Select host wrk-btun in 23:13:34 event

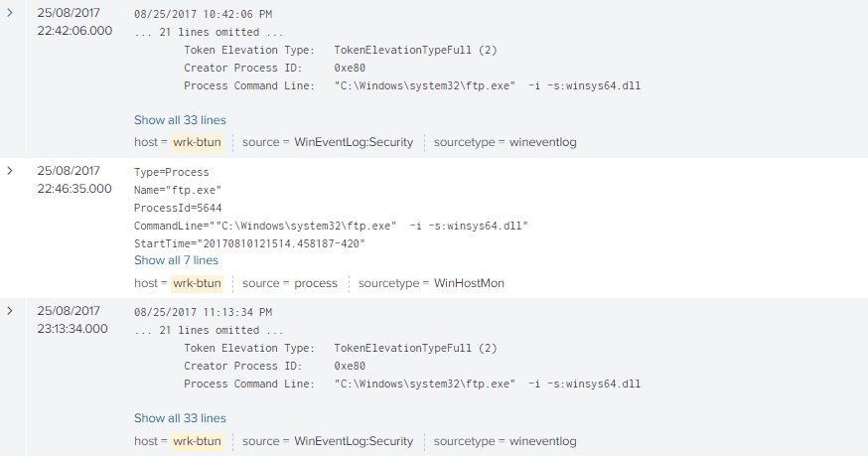[x=197, y=441]
